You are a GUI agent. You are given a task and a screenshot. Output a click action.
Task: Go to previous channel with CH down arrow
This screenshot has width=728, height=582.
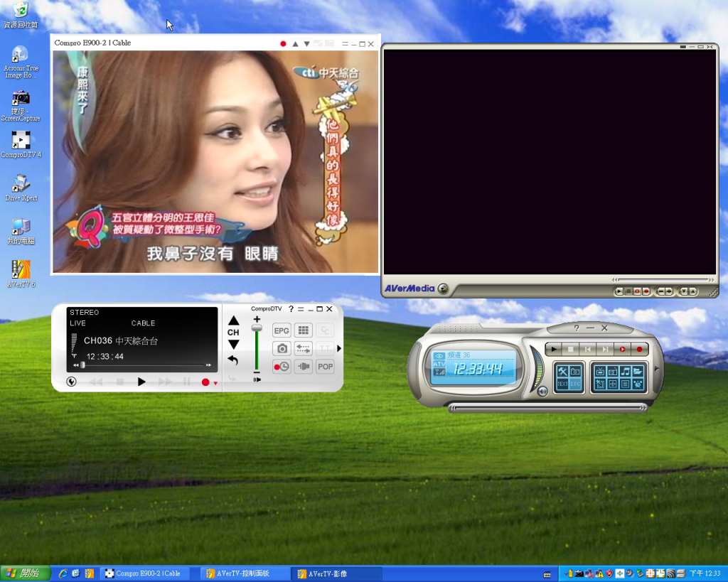[x=233, y=345]
